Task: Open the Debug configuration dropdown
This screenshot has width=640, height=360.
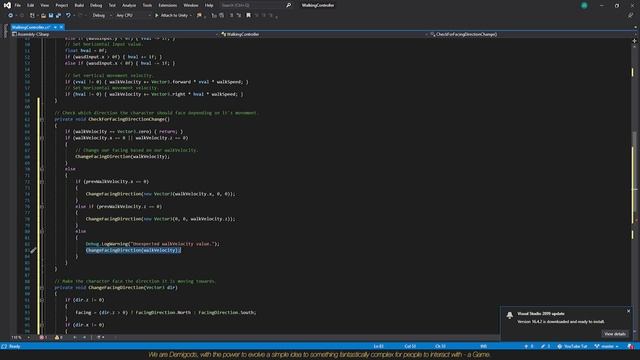Action: click(x=102, y=16)
